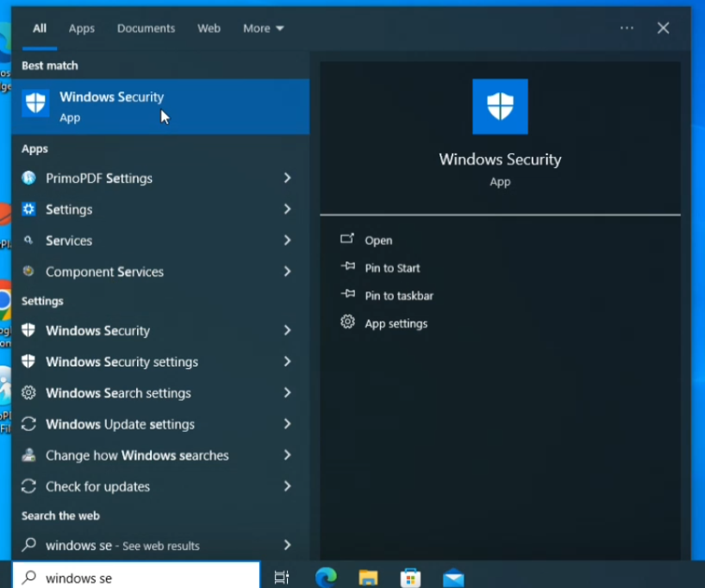Close the search panel with X
705x588 pixels.
tap(663, 28)
